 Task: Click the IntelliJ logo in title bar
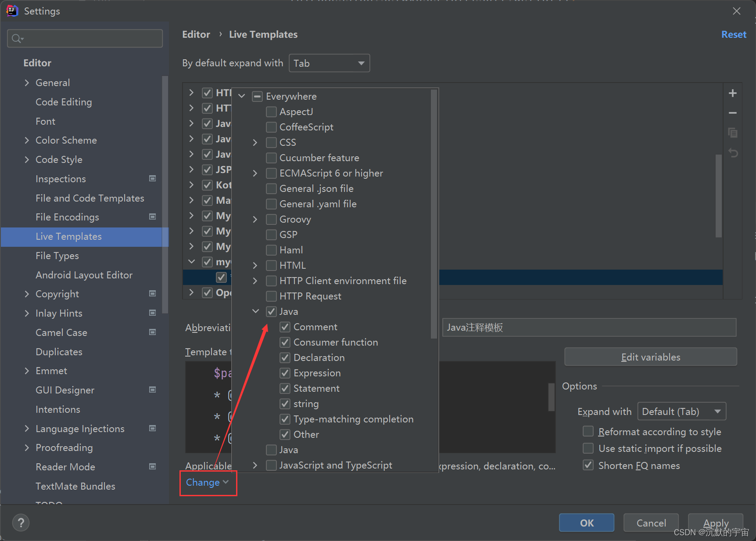click(x=12, y=11)
